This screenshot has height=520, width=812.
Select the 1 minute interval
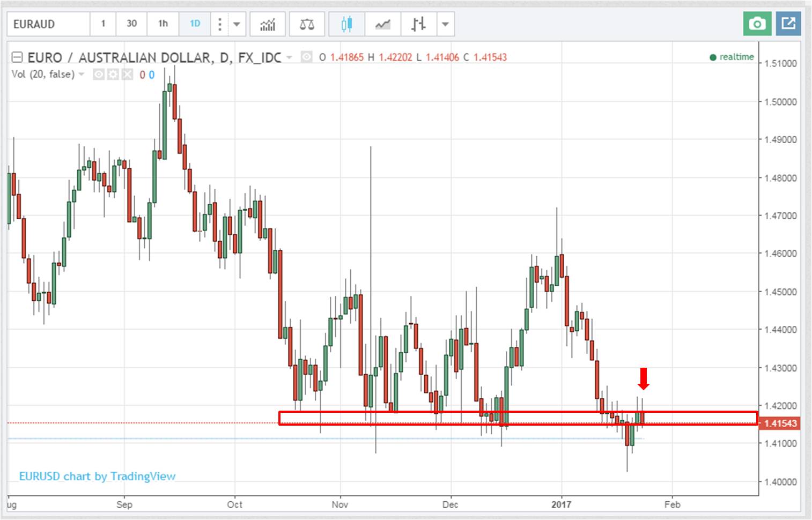(x=104, y=24)
